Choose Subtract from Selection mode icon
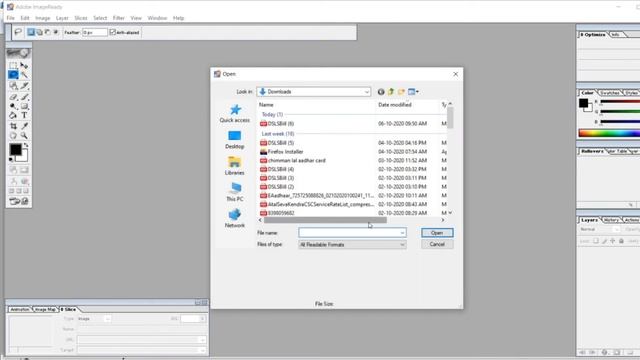This screenshot has width=640, height=360. (47, 32)
